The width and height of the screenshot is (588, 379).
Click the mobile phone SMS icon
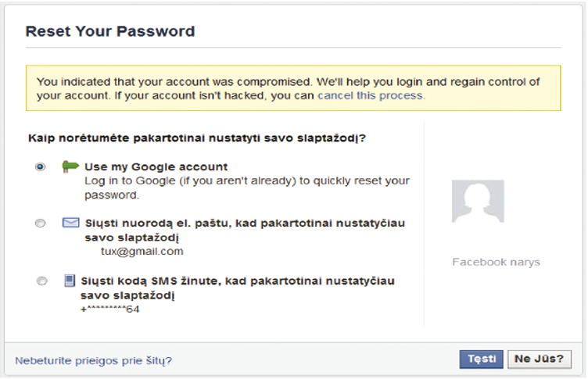pos(70,280)
